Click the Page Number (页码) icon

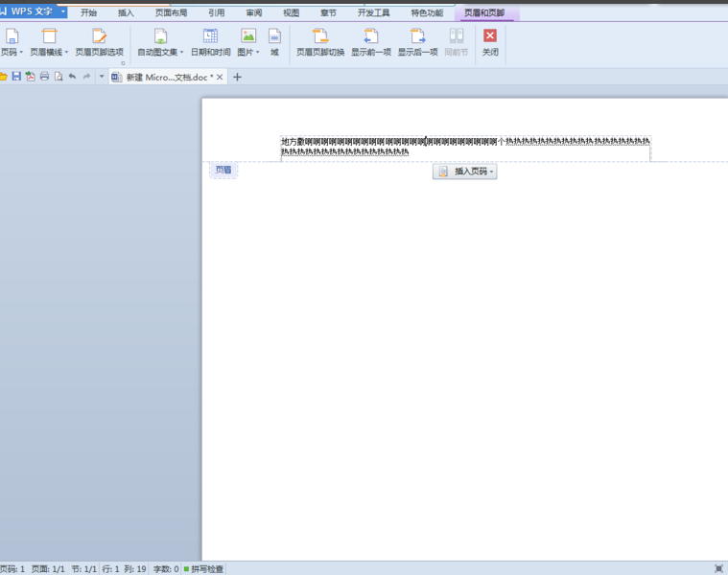tap(12, 36)
